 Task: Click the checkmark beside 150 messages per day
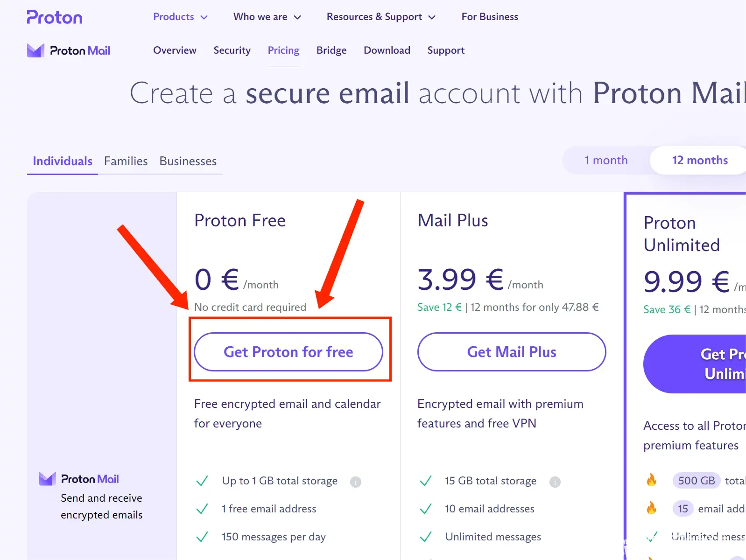tap(202, 537)
